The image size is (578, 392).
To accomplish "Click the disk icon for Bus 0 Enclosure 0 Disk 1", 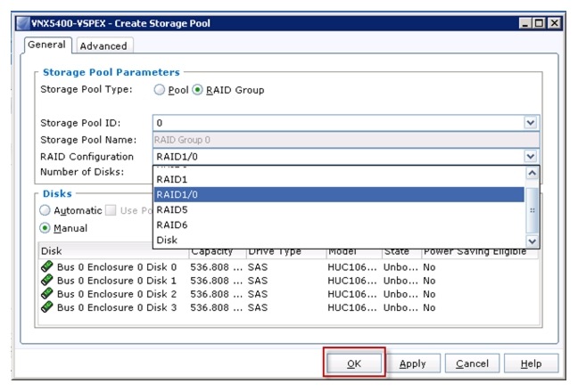I will click(x=47, y=280).
